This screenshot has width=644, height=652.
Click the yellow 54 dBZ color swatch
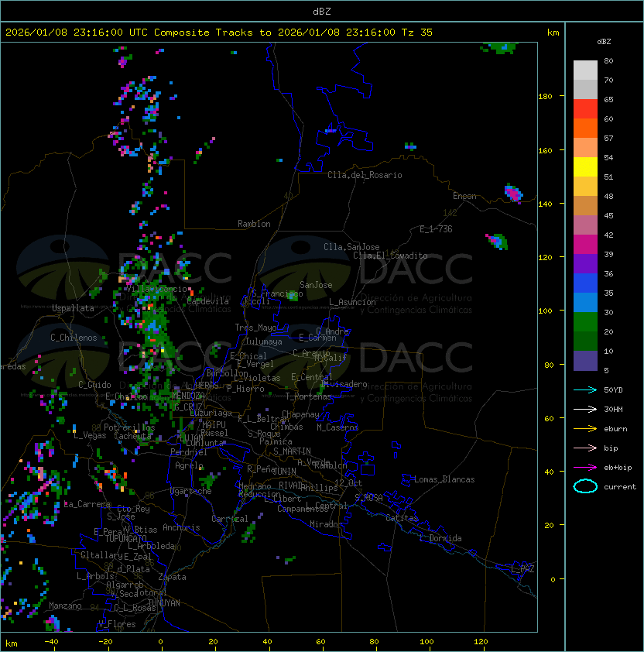pos(585,167)
